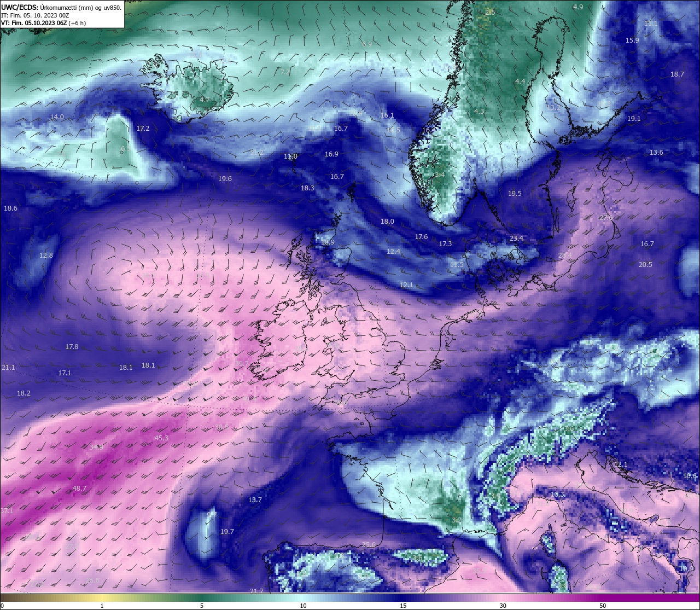
Task: Click the 14.0 value southwest of Iceland
Action: (x=57, y=117)
